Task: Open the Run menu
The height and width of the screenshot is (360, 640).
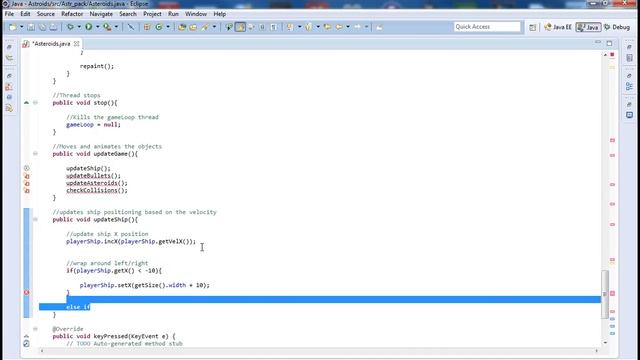Action: click(173, 14)
